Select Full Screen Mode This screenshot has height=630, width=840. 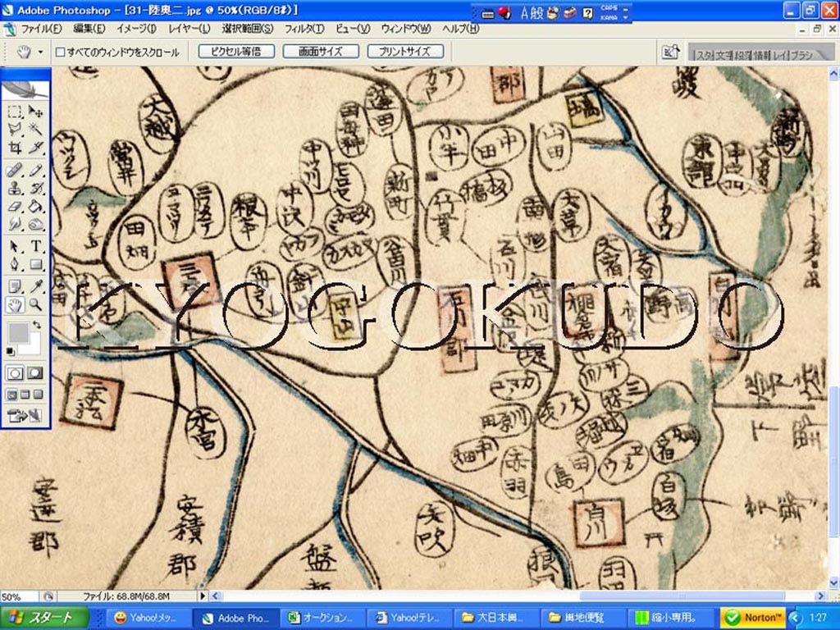point(38,395)
